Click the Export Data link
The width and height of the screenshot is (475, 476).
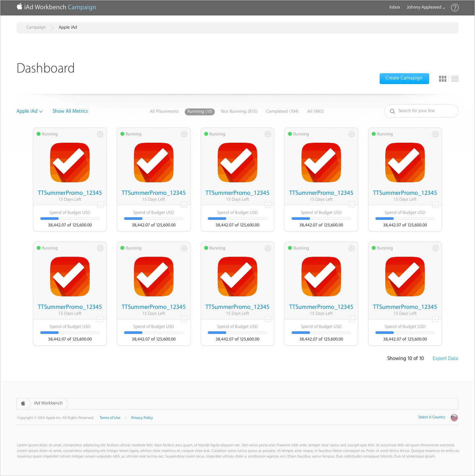[x=445, y=358]
